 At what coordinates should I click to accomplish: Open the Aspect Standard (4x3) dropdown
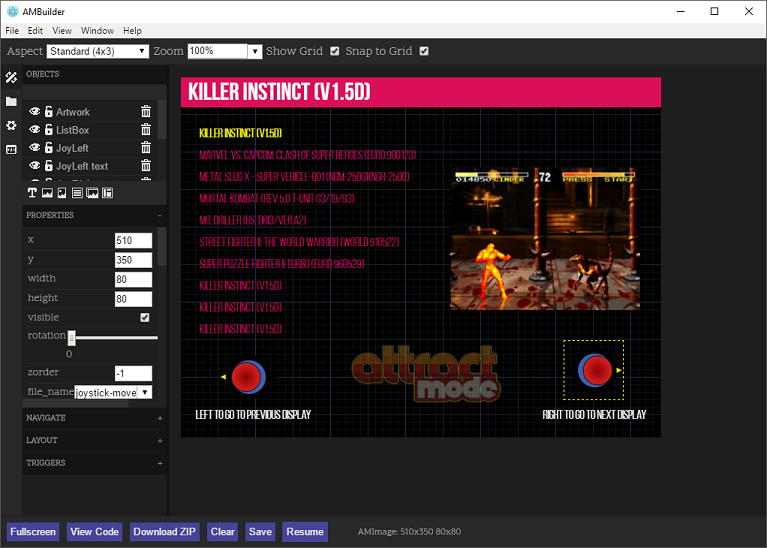click(98, 51)
